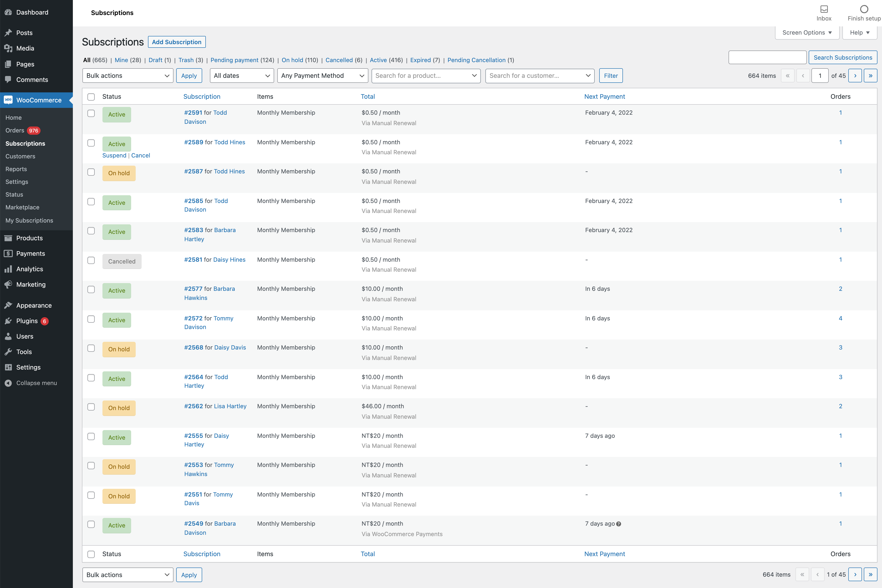882x588 pixels.
Task: Click inside the page number field
Action: click(820, 75)
